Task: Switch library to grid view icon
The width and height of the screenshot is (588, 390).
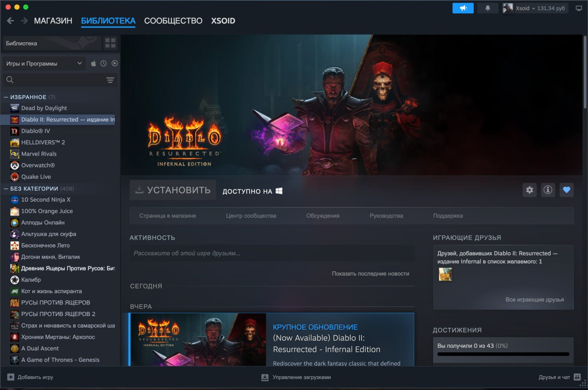Action: (110, 43)
